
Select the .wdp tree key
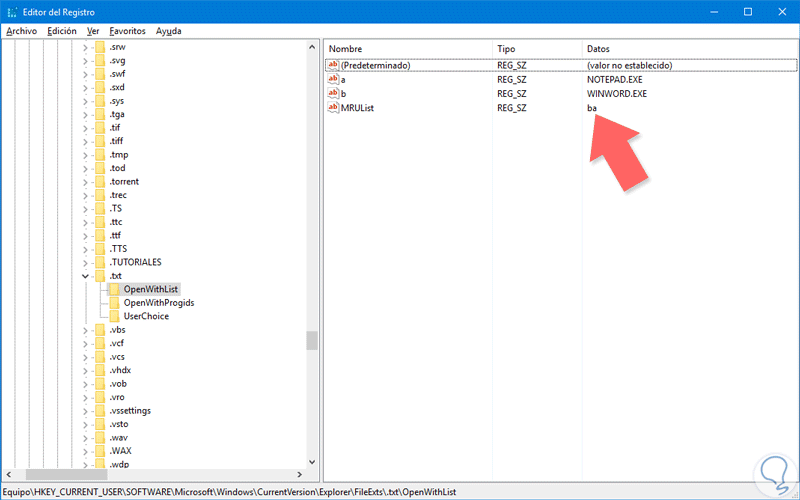(119, 464)
